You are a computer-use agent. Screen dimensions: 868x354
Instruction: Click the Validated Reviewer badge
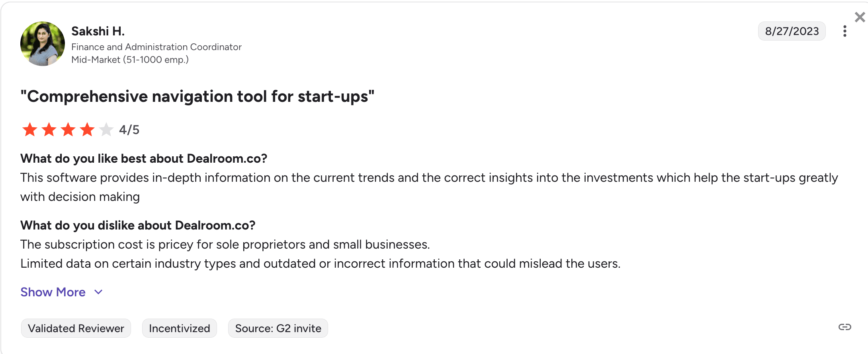click(76, 328)
